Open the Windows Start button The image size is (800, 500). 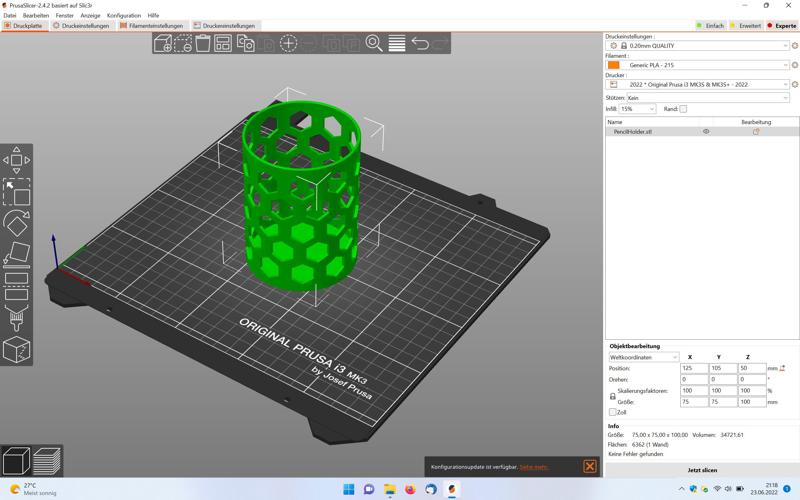[x=349, y=489]
